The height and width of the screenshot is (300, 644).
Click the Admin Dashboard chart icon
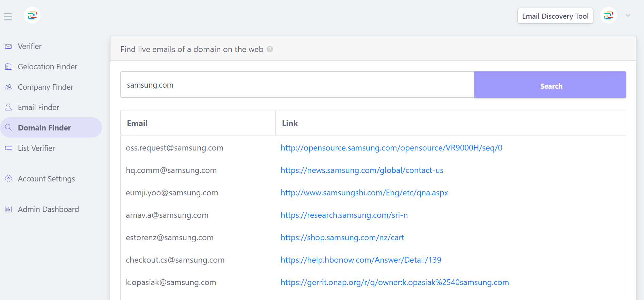tap(9, 209)
